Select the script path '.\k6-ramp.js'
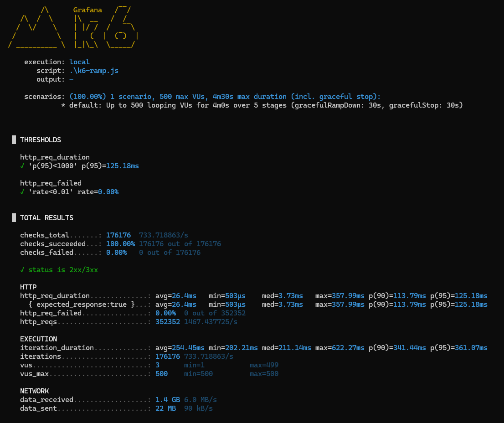This screenshot has width=504, height=423. pyautogui.click(x=94, y=70)
